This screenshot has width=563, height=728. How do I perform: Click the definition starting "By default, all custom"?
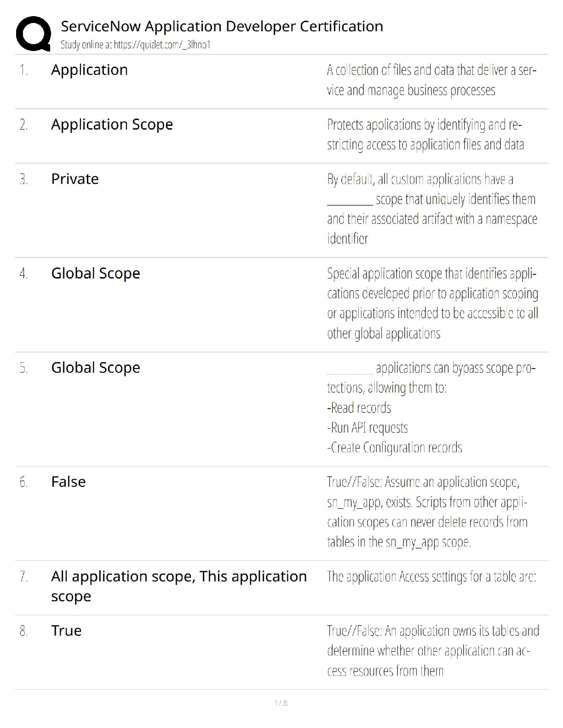click(431, 209)
